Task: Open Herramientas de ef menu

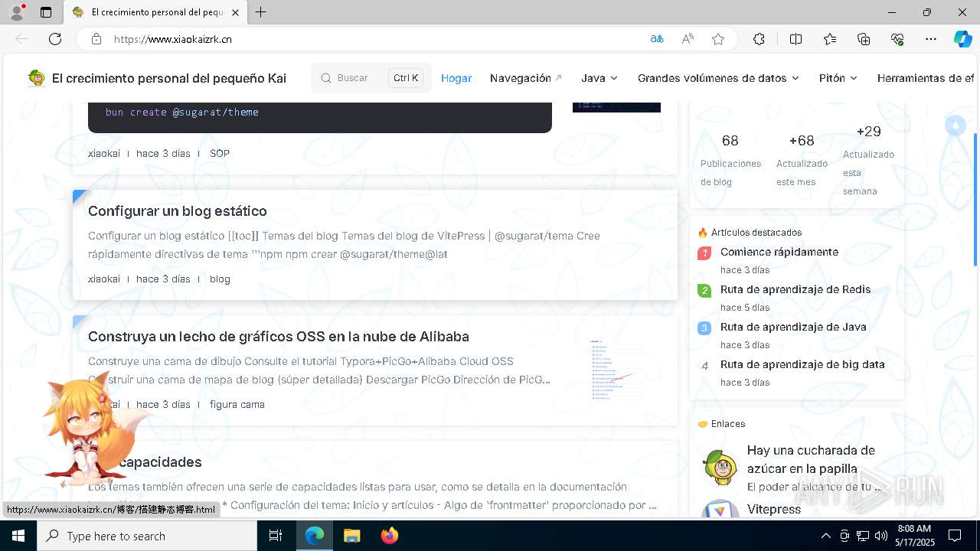Action: click(x=926, y=78)
